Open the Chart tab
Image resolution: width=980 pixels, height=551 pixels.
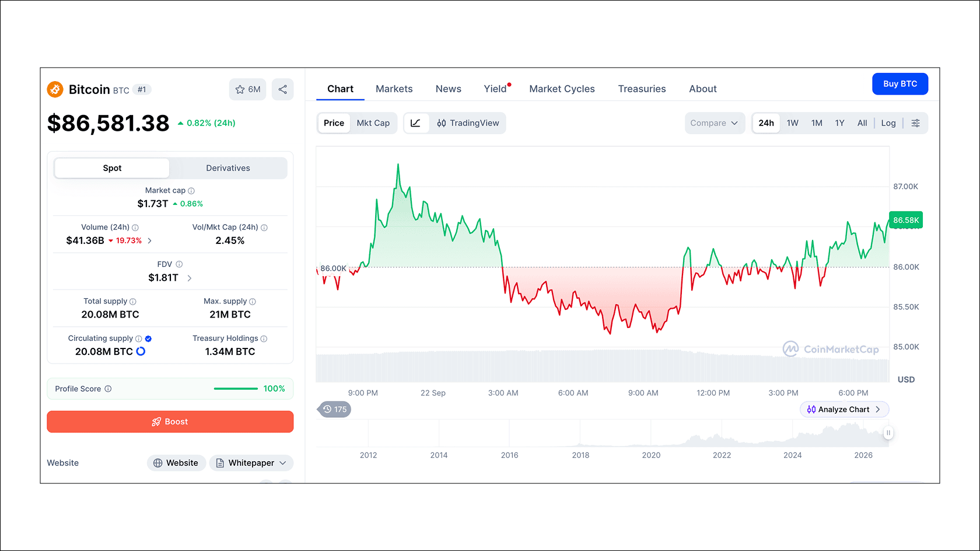click(341, 89)
